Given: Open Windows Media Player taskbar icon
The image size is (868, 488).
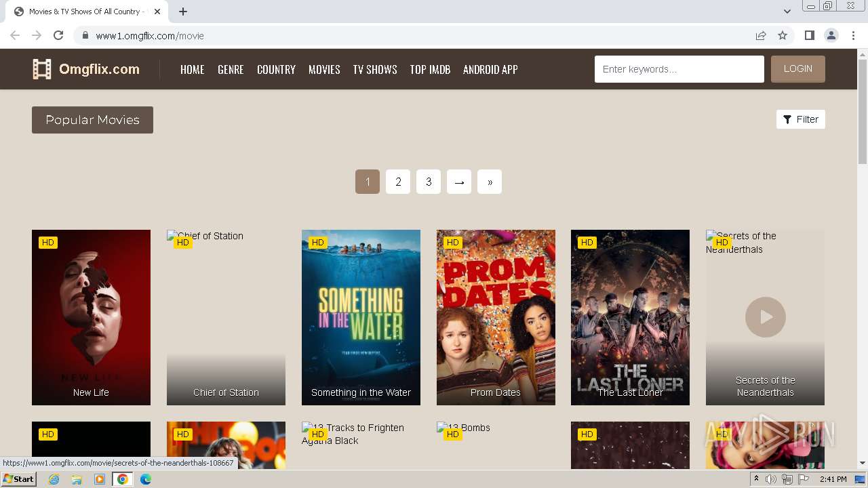Looking at the screenshot, I should click(100, 479).
